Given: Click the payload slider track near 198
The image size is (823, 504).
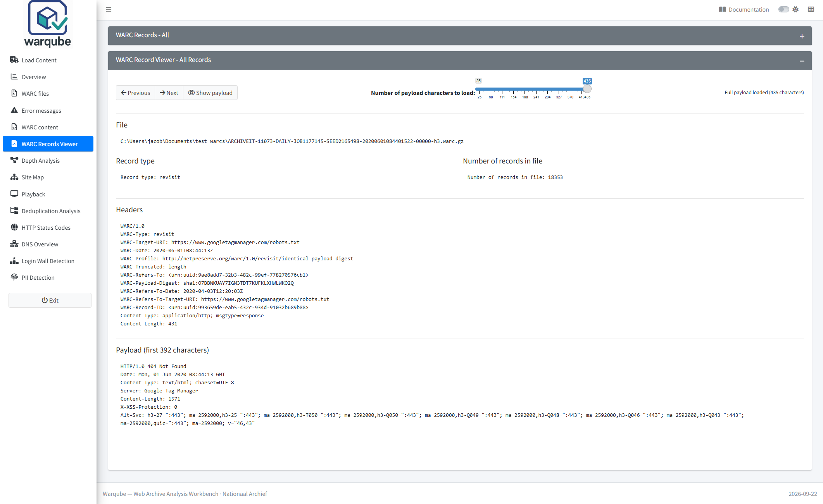Looking at the screenshot, I should tap(525, 89).
